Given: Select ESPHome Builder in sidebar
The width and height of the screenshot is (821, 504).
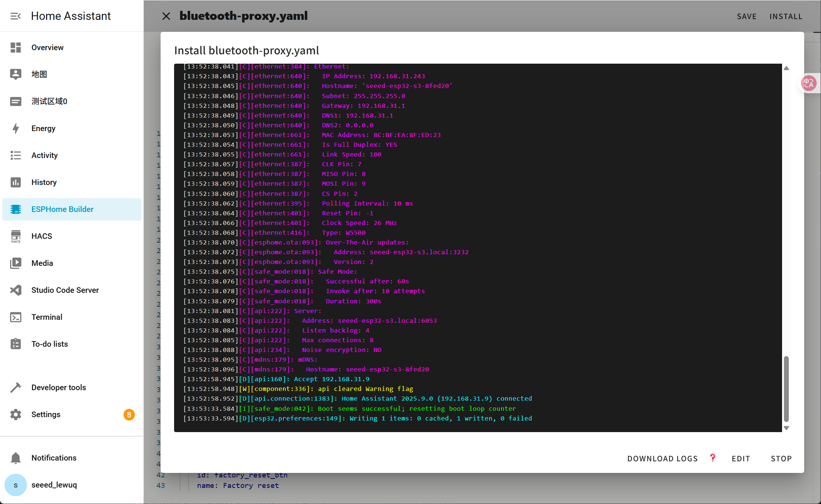Looking at the screenshot, I should [62, 209].
